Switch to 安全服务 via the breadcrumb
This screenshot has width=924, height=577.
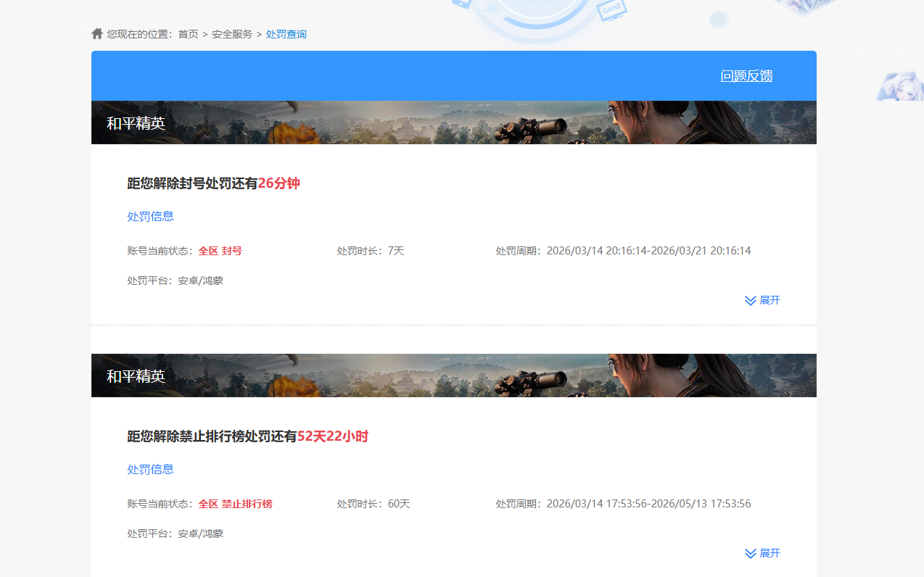(231, 33)
